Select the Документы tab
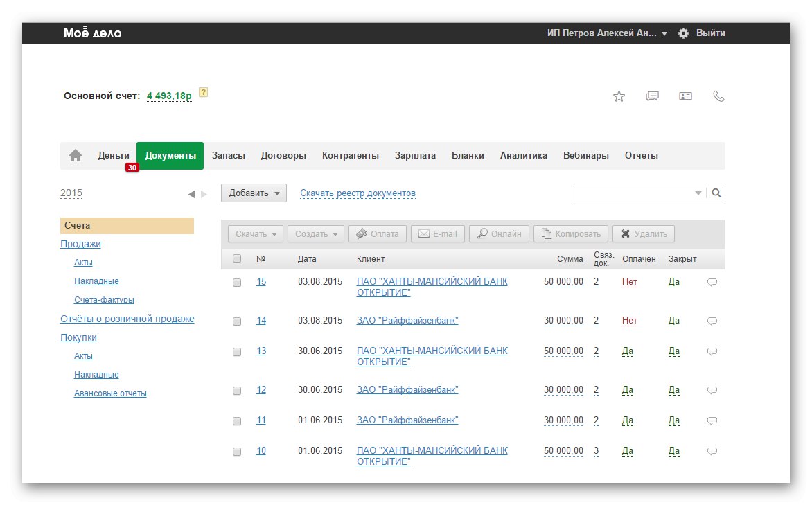This screenshot has height=505, width=812. pyautogui.click(x=170, y=155)
